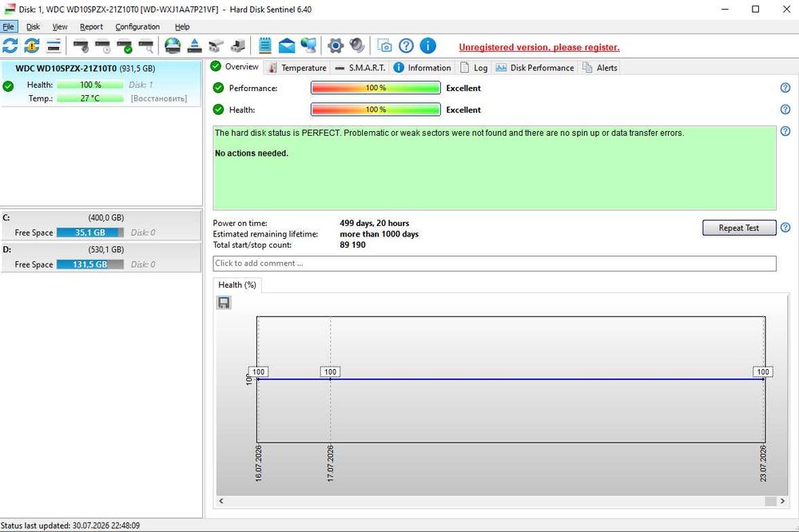Open the Disk menu
The image size is (799, 532).
point(33,26)
